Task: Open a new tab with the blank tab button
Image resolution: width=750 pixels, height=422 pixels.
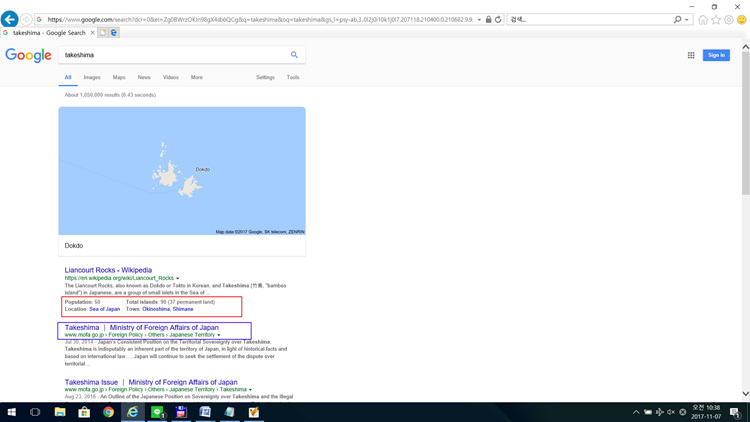Action: pos(103,33)
